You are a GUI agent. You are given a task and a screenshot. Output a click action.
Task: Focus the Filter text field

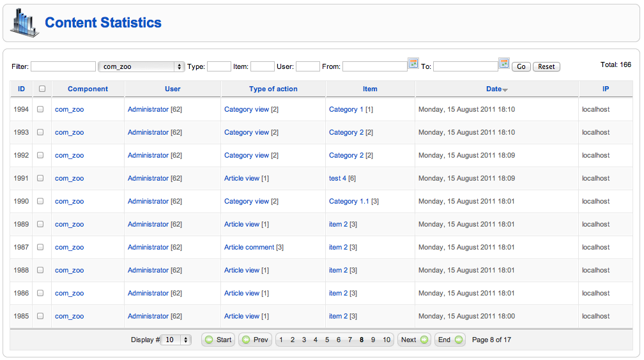[63, 66]
